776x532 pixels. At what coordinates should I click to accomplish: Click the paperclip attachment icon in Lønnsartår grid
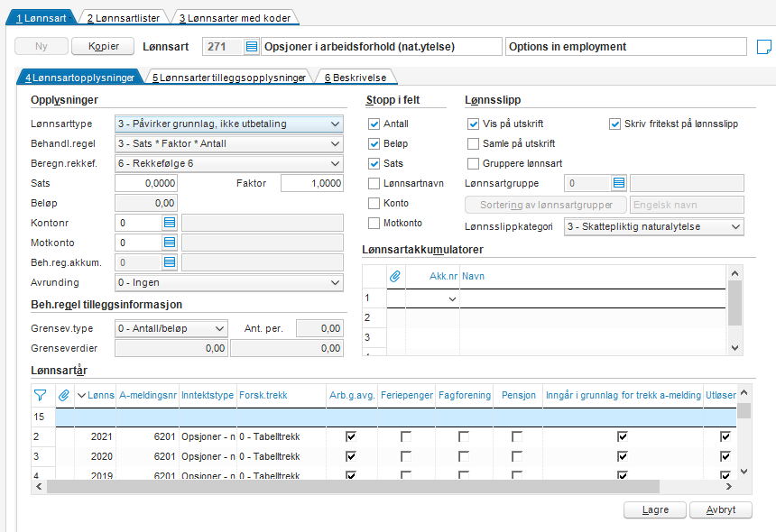pos(64,395)
